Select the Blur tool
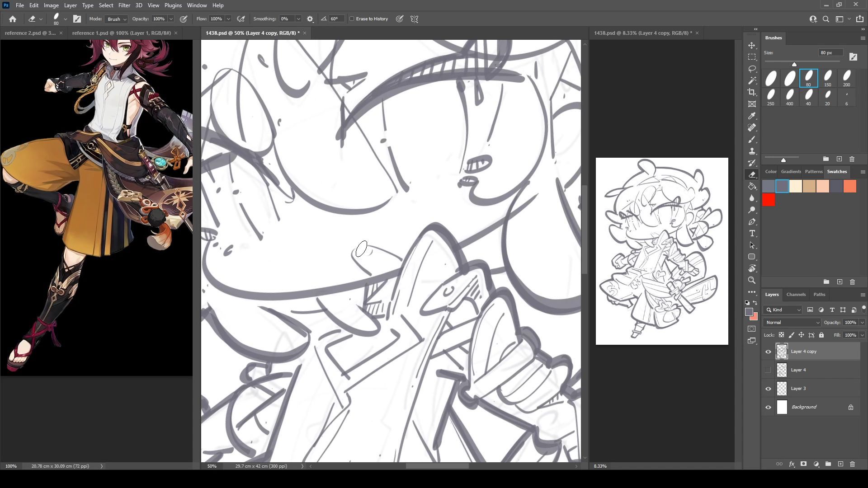 (752, 198)
